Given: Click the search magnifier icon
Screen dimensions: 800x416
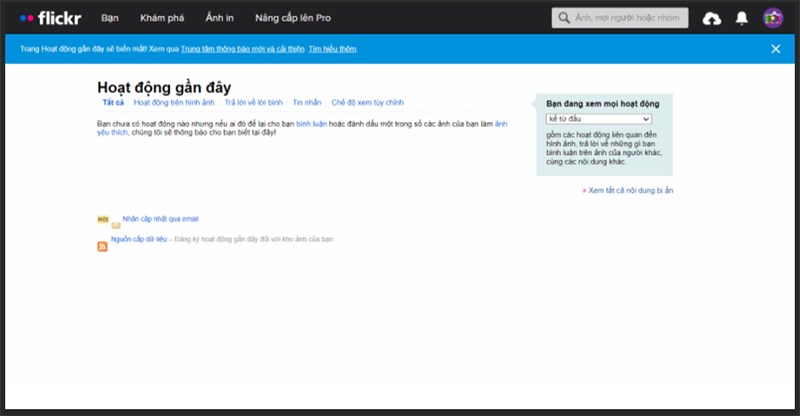Looking at the screenshot, I should point(563,18).
